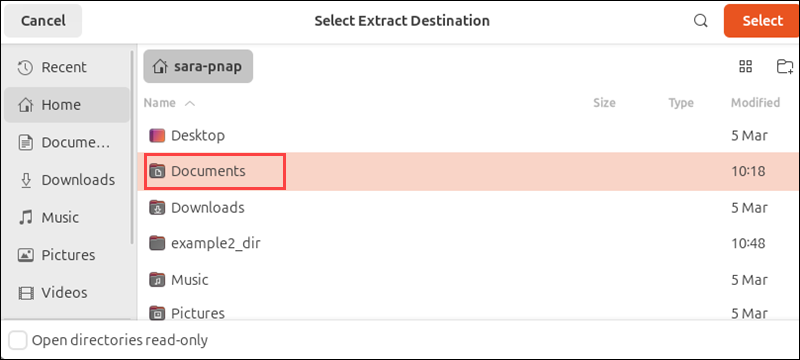Click the orange Select button
The width and height of the screenshot is (800, 360).
pos(762,21)
